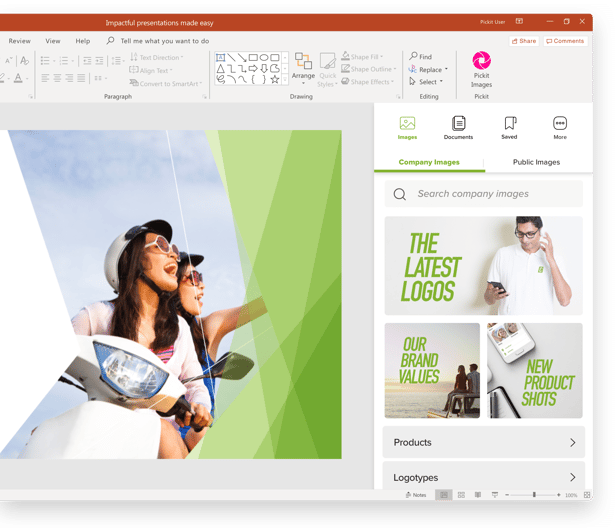This screenshot has width=615, height=532.
Task: Click the Arrange tool in Drawing group
Action: click(303, 66)
